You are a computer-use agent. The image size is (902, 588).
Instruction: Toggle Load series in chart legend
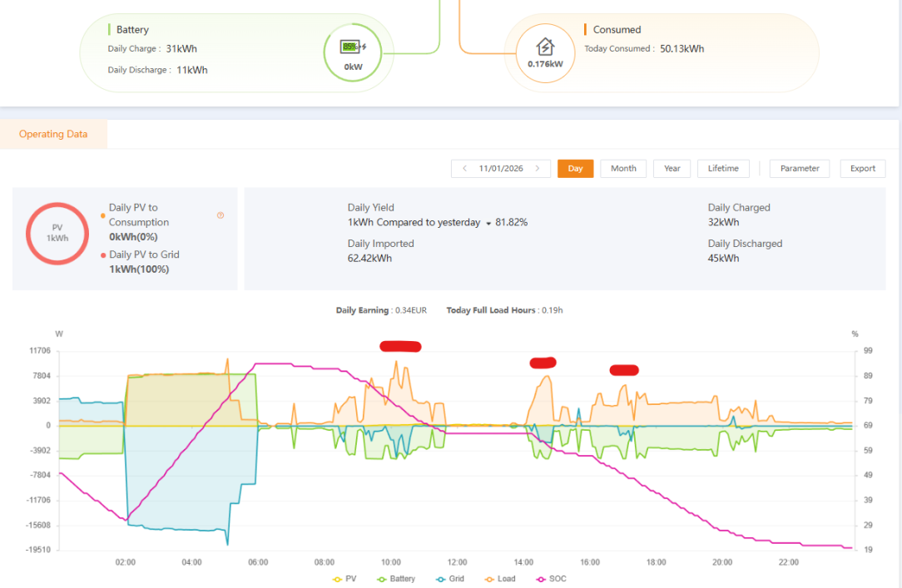point(500,579)
